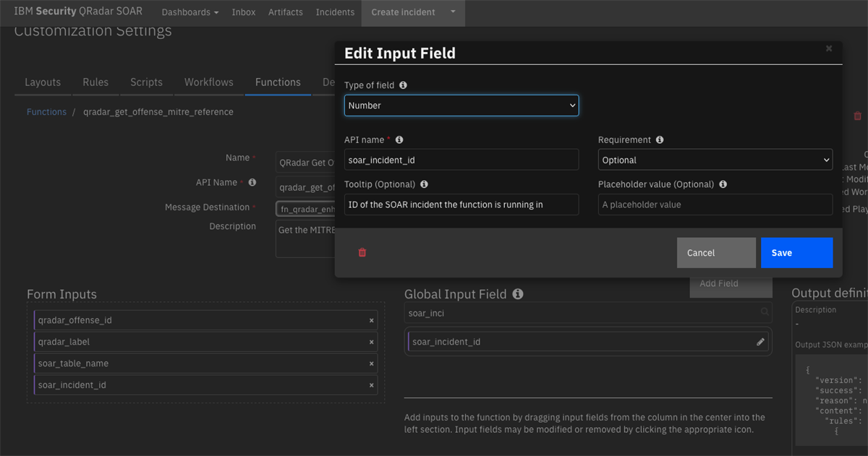This screenshot has width=868, height=456.
Task: Click info icon beside Placeholder value label
Action: [x=723, y=184]
